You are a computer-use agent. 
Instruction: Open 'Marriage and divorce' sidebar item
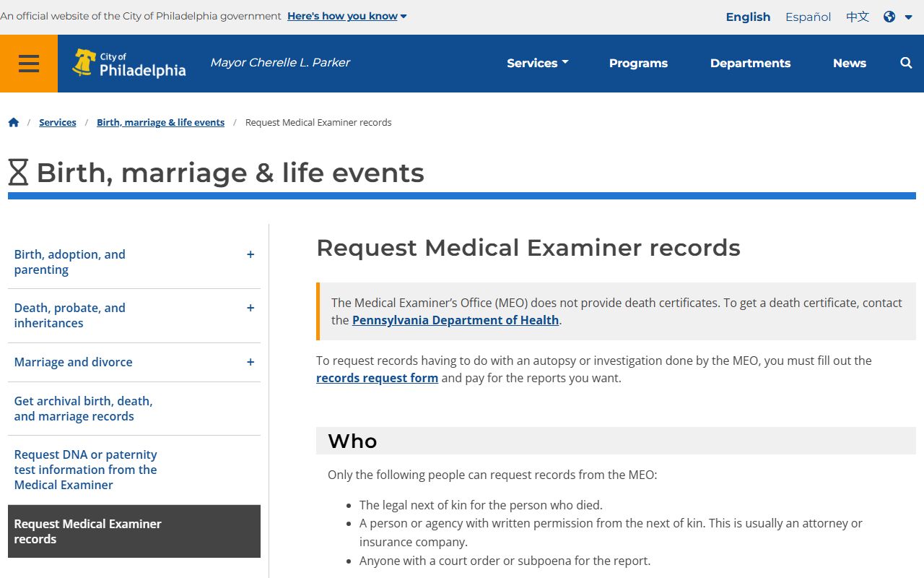click(x=74, y=362)
